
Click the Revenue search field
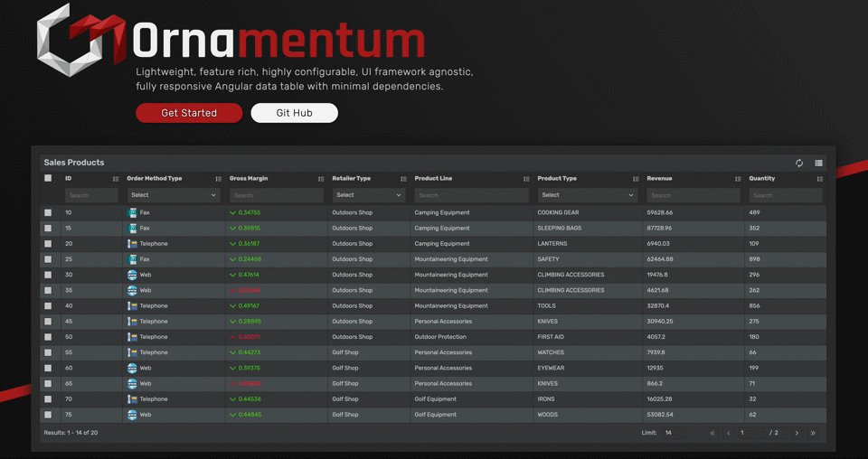pyautogui.click(x=693, y=195)
